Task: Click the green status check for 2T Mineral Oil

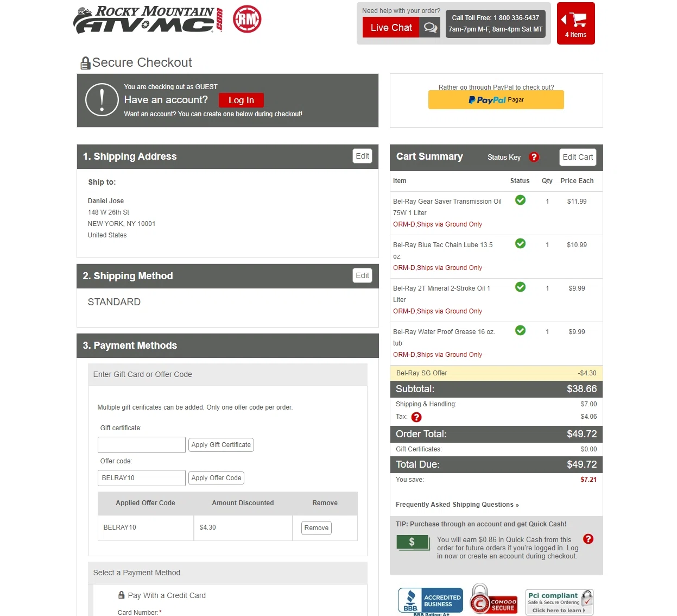Action: (x=520, y=287)
